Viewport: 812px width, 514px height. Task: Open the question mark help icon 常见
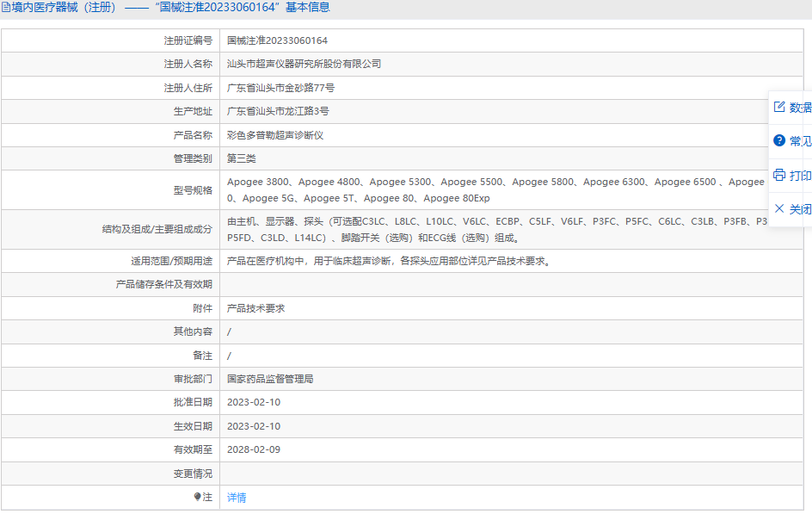pos(779,140)
